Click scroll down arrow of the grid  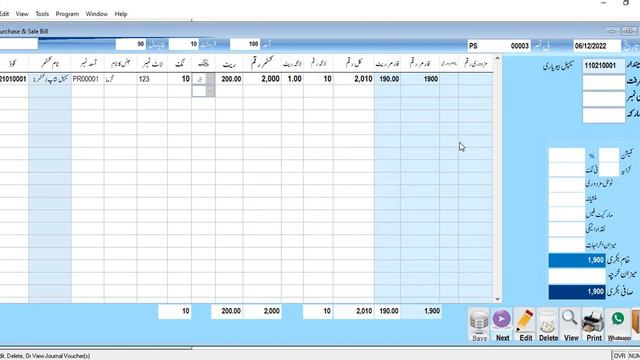(497, 299)
